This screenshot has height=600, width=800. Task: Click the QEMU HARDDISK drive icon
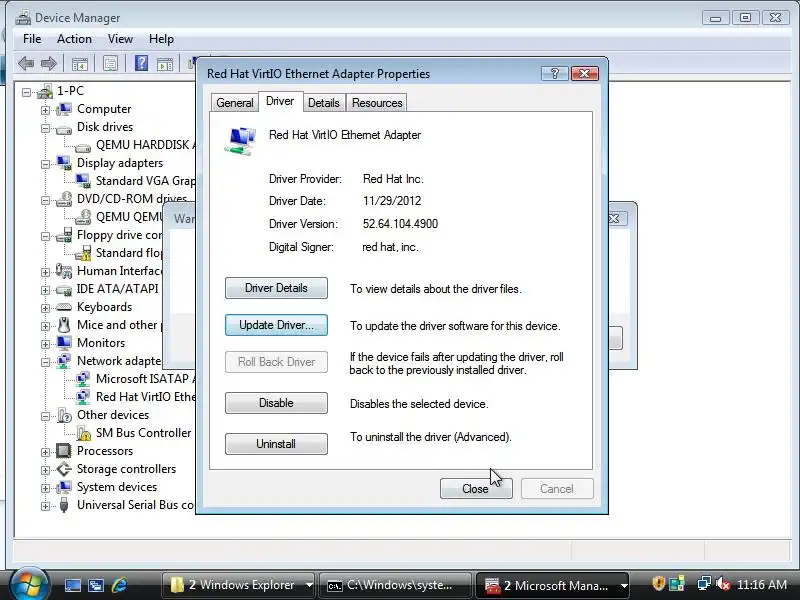pyautogui.click(x=83, y=146)
